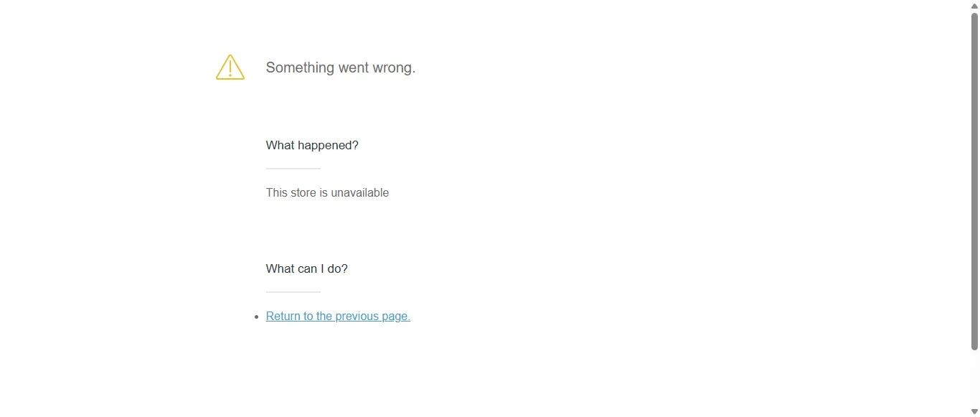Select the "What can I do?" heading
980x417 pixels.
click(306, 269)
